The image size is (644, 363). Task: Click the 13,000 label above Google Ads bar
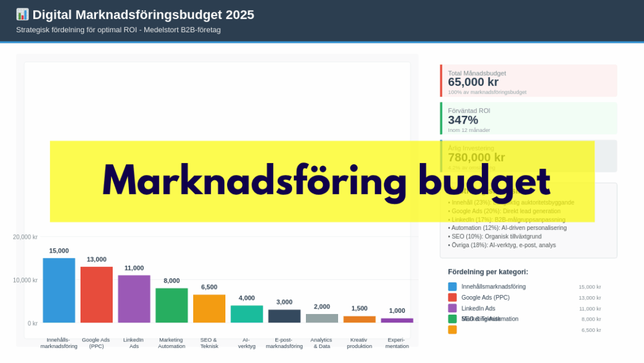[97, 259]
